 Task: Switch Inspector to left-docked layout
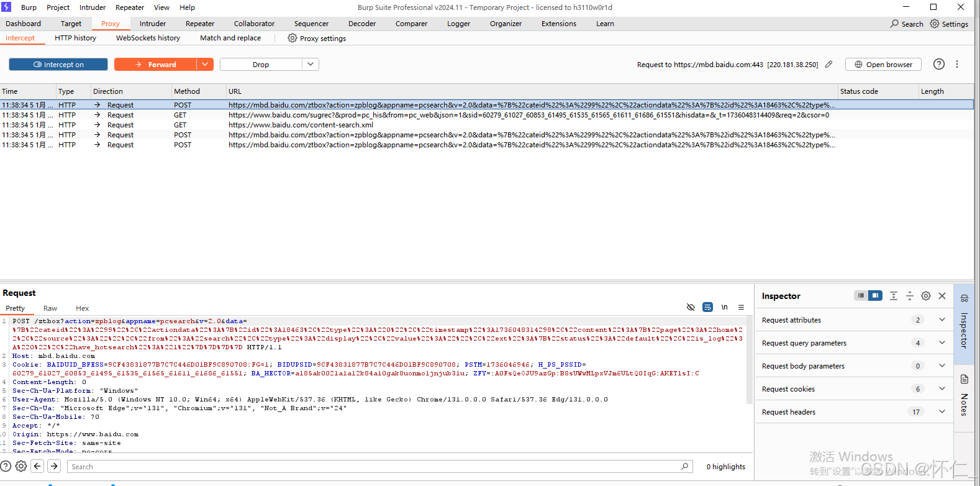(x=861, y=296)
